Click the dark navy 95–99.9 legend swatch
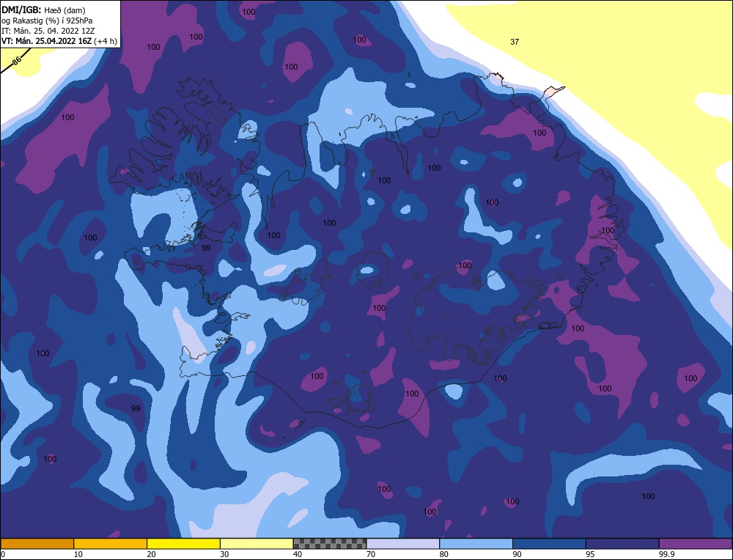 click(622, 544)
